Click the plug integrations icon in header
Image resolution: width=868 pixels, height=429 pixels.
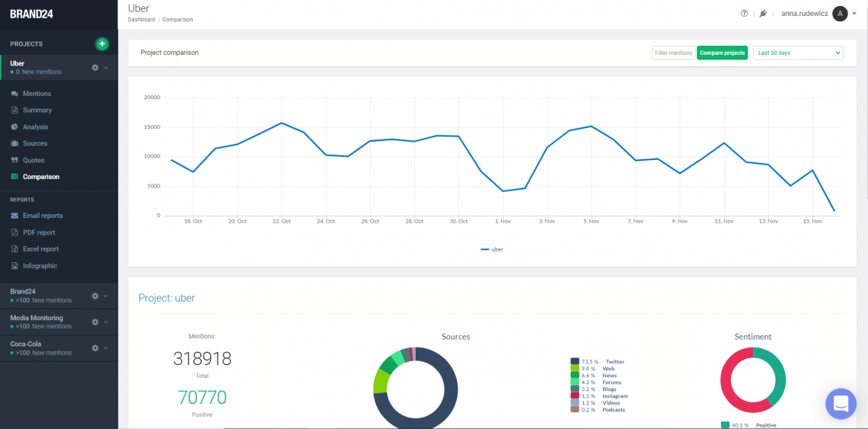click(x=763, y=14)
